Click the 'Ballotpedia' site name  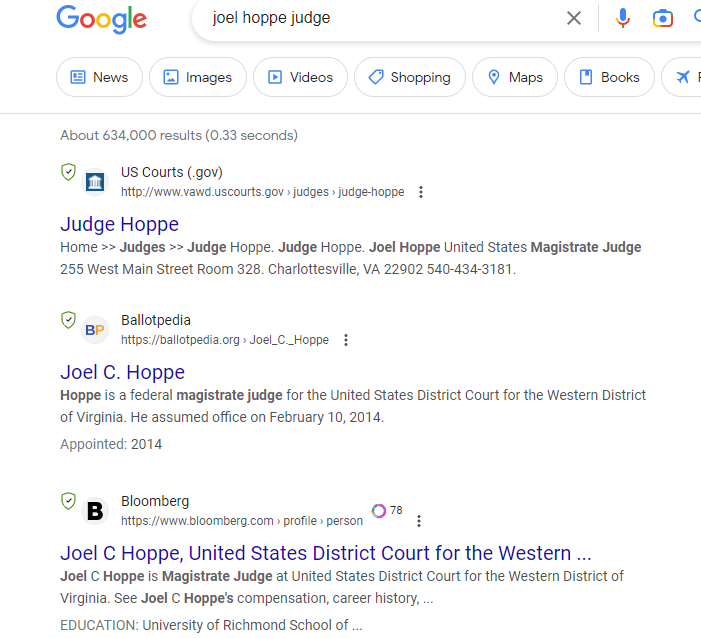click(156, 320)
